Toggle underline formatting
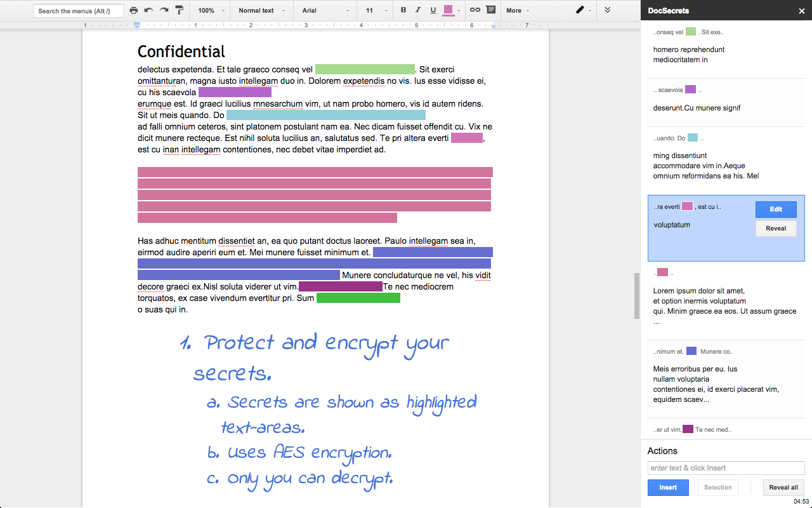This screenshot has height=508, width=812. tap(433, 10)
